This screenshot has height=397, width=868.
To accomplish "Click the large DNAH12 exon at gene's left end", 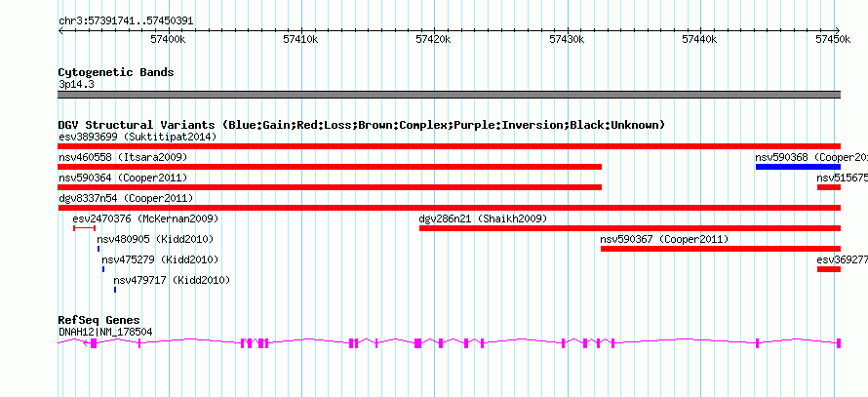I will point(94,343).
